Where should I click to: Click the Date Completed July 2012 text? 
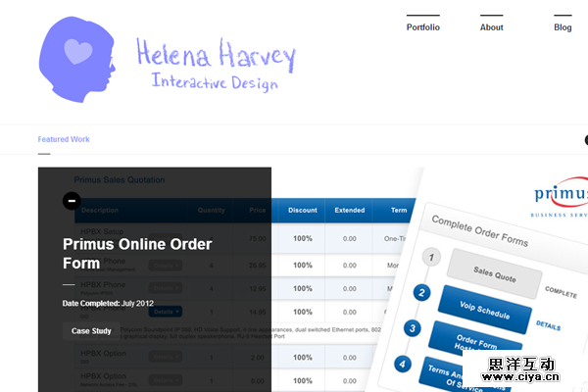tap(108, 303)
